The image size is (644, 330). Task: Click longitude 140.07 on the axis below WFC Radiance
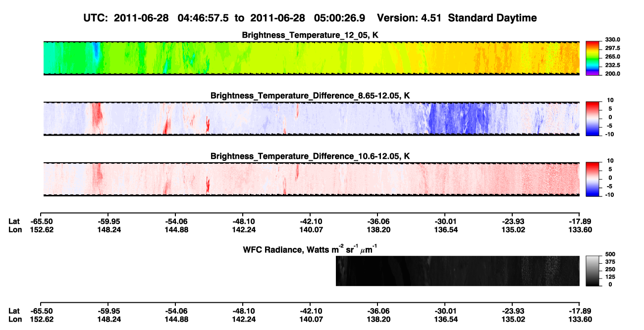(x=310, y=319)
